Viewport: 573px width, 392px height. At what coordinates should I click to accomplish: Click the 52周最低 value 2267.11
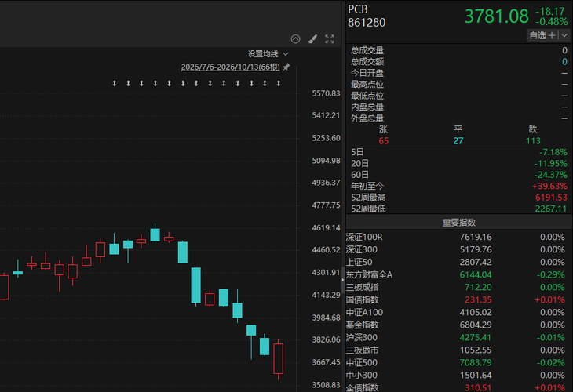click(x=551, y=209)
